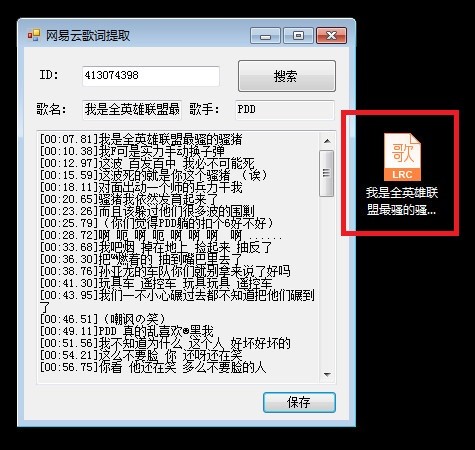This screenshot has height=450, width=475.
Task: Click lyric line at [00:28.72]
Action: [160, 235]
